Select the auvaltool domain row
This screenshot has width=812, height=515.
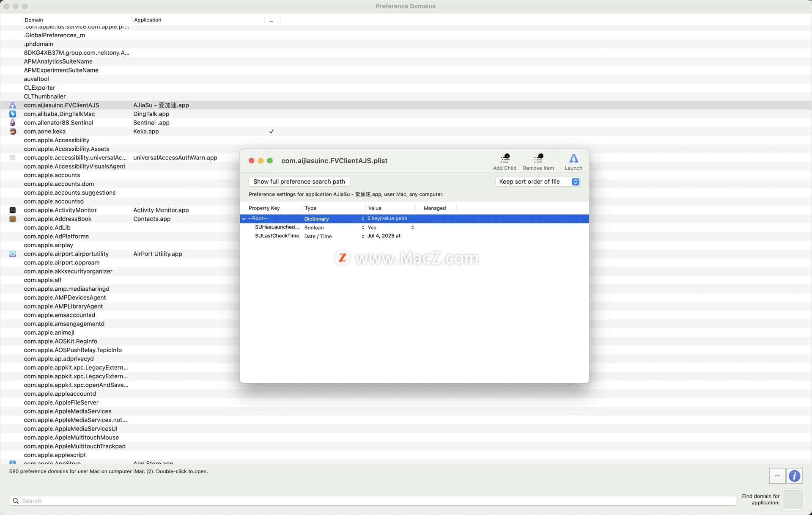[x=406, y=79]
